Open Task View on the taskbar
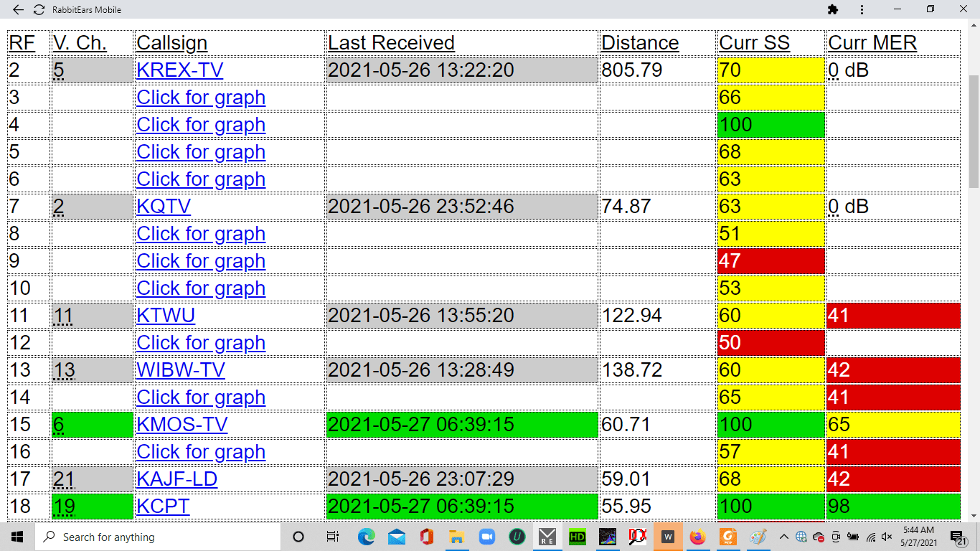The image size is (980, 551). point(332,537)
